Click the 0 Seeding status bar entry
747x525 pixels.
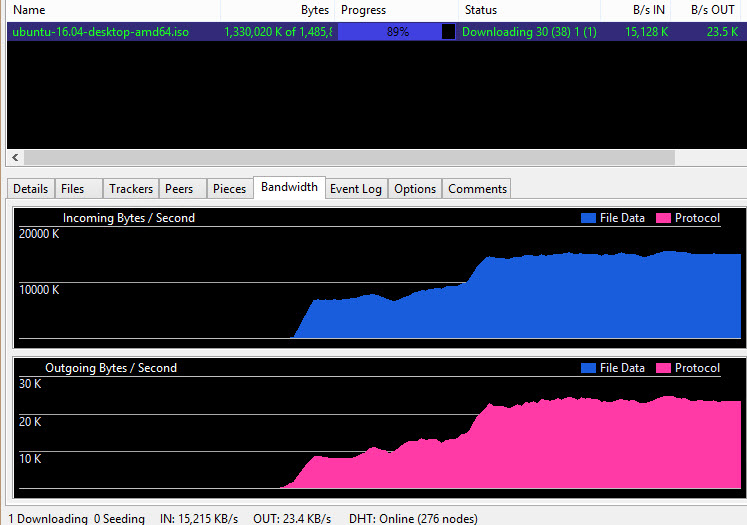(119, 518)
